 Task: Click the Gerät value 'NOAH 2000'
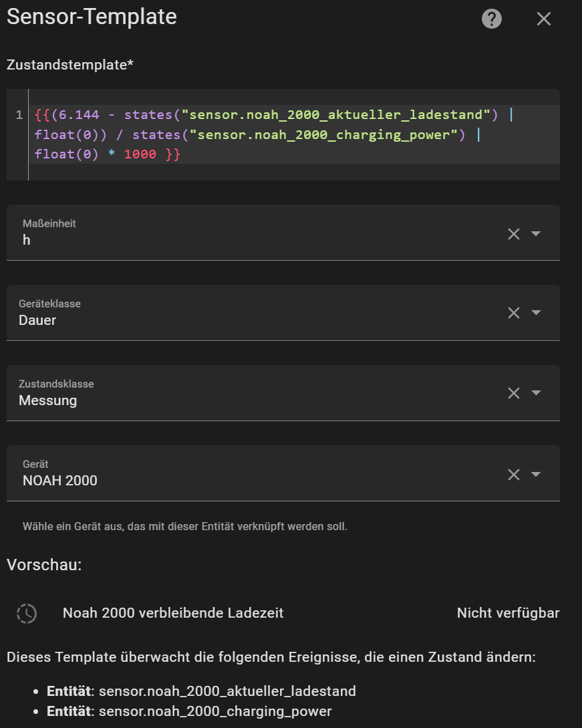(60, 481)
